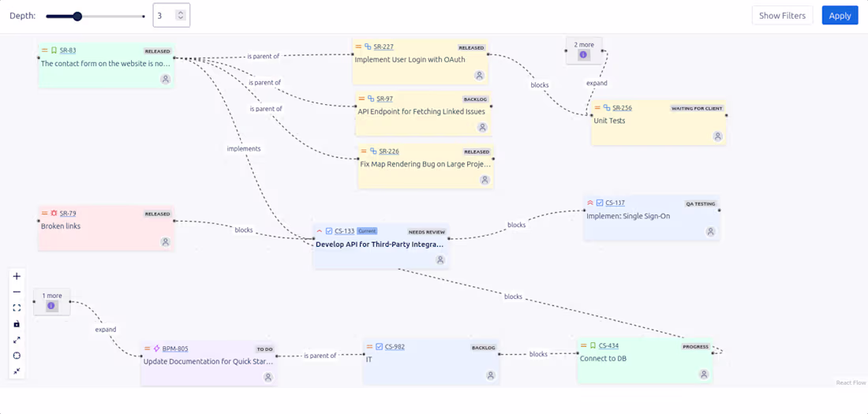Viewport: 868px width, 414px height.
Task: Click the 'WAITING FOR CLIENT' status badge
Action: [x=698, y=109]
